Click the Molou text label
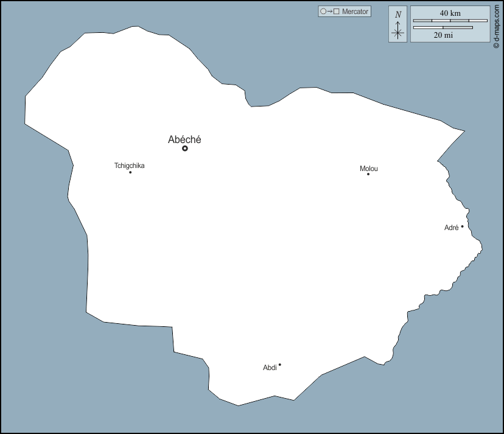Image resolution: width=504 pixels, height=434 pixels. point(369,169)
